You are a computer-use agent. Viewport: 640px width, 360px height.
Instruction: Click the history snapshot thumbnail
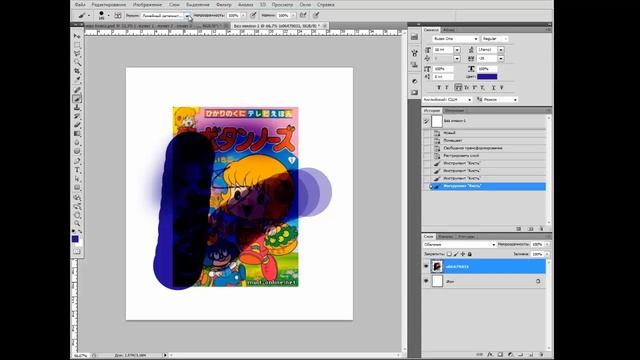pos(437,121)
